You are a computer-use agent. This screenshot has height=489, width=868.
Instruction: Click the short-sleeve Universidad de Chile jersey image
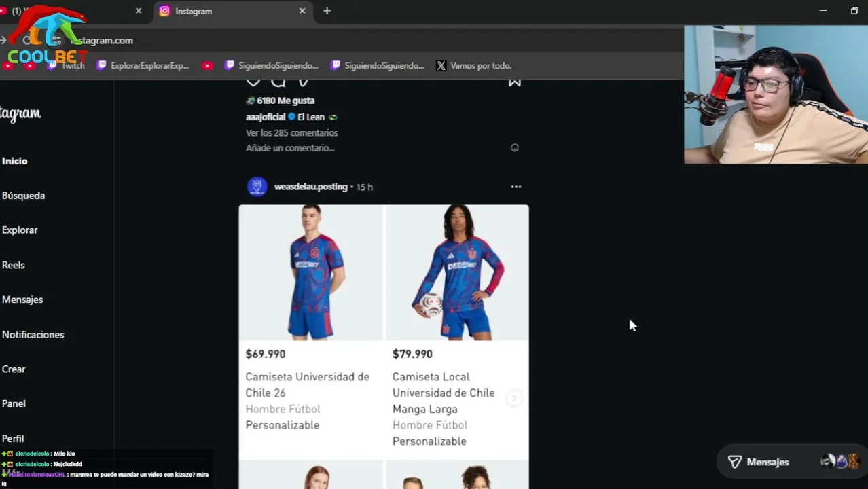[x=311, y=272]
